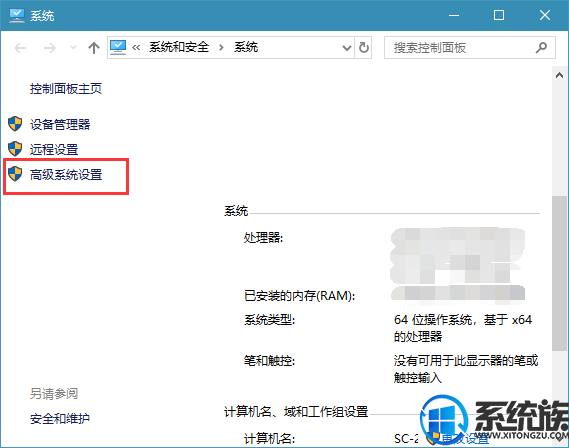Click the shield icon beside 高级系统设置

[x=15, y=174]
